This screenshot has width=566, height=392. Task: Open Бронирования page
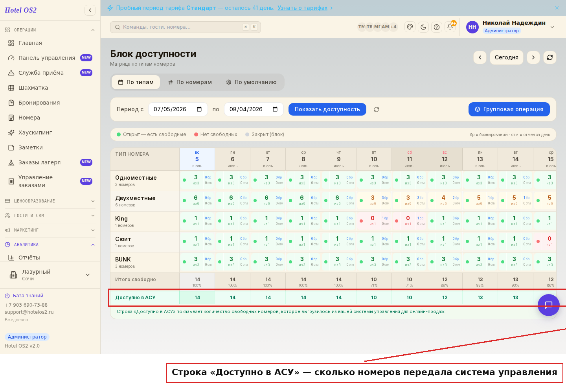coord(50,103)
